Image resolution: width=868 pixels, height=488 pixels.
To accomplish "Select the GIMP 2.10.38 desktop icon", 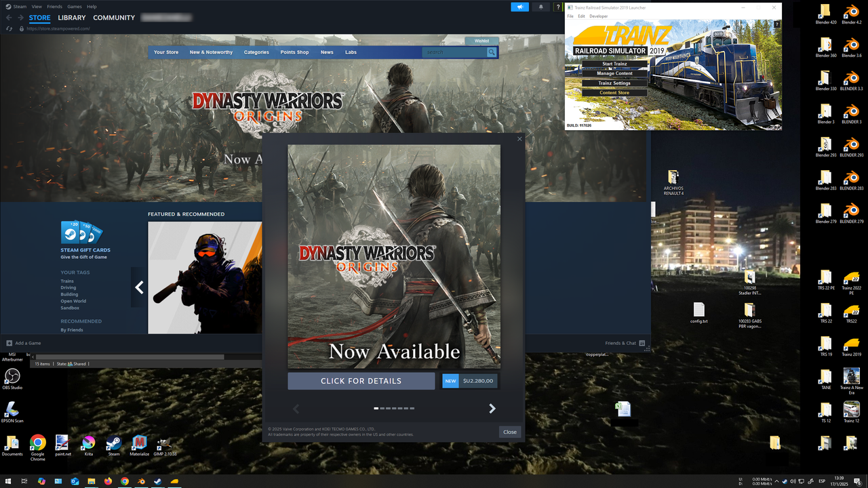I will 165,446.
